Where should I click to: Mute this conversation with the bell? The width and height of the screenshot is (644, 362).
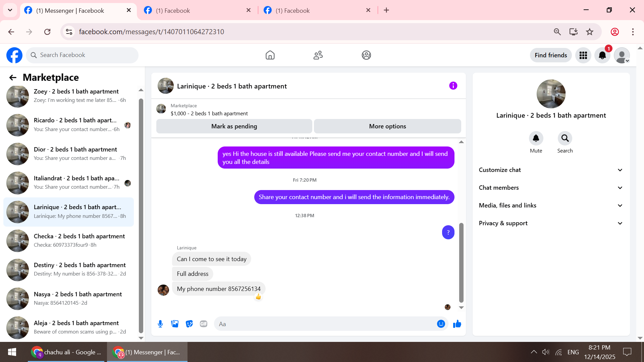click(x=536, y=138)
